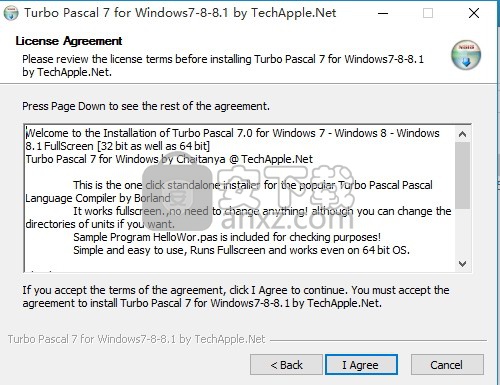Go to the previous step with Back

[x=286, y=365]
